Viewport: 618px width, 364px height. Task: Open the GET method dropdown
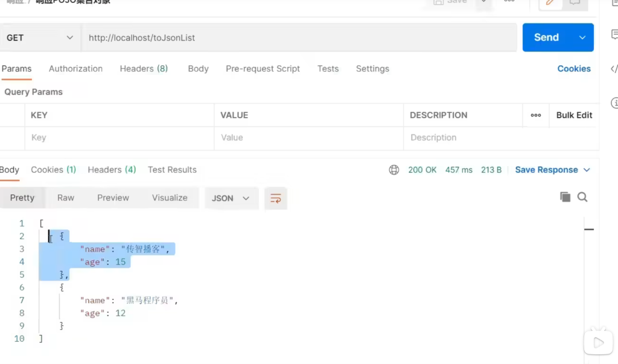coord(40,37)
